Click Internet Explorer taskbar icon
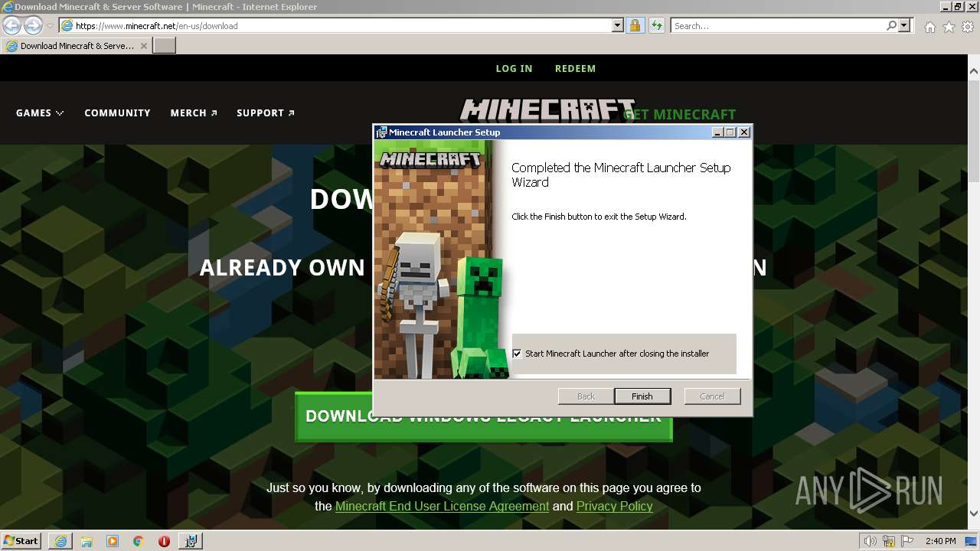 [x=60, y=541]
